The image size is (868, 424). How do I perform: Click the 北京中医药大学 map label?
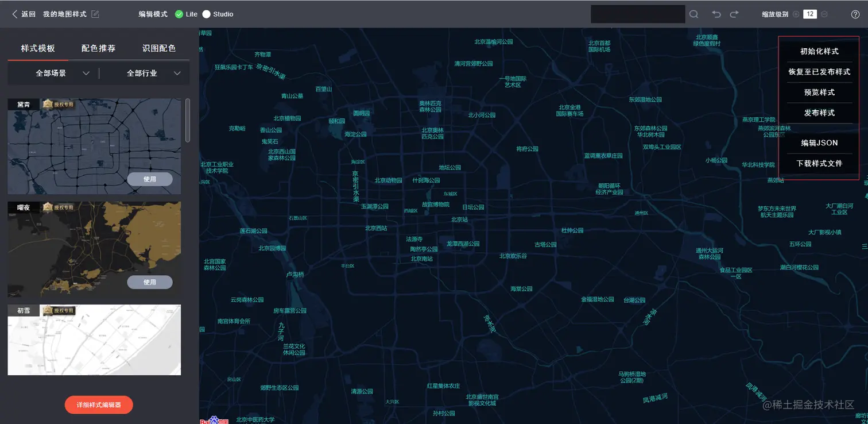(x=255, y=419)
